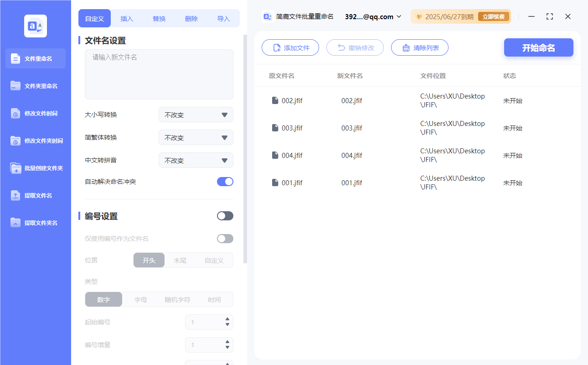
Task: Click 立即续费 to renew subscription
Action: [494, 16]
